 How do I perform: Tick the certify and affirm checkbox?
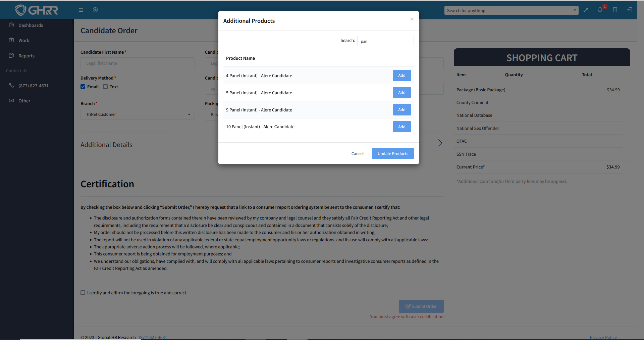pos(83,293)
